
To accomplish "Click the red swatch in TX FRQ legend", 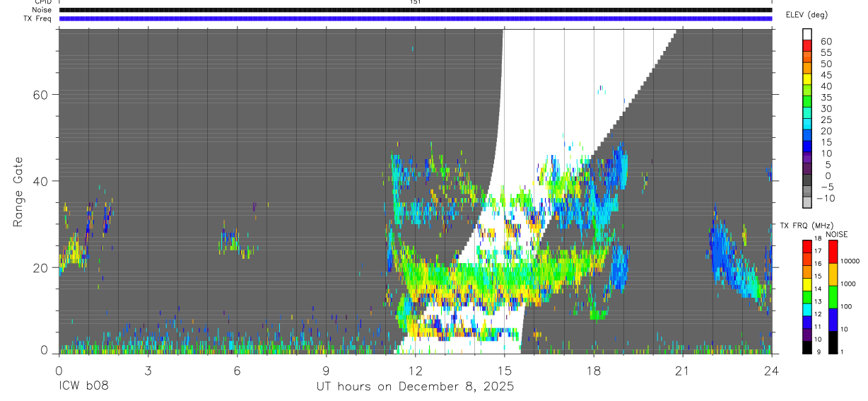I will pos(807,247).
